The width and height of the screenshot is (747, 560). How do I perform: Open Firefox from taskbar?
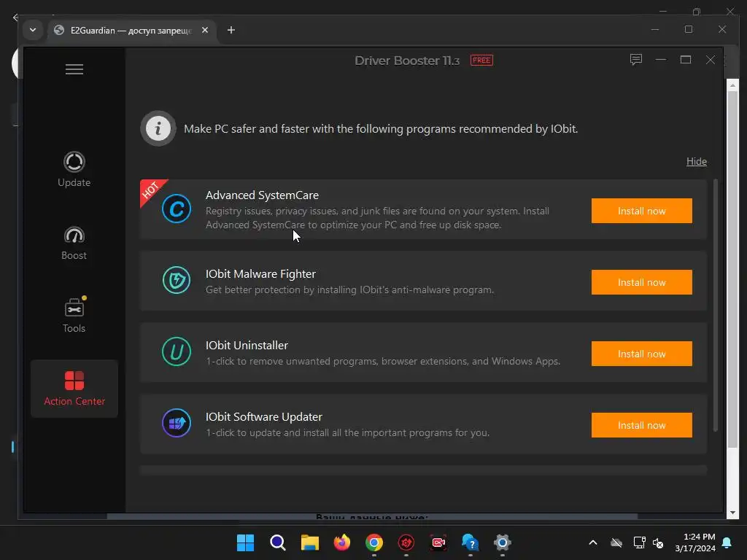click(341, 542)
